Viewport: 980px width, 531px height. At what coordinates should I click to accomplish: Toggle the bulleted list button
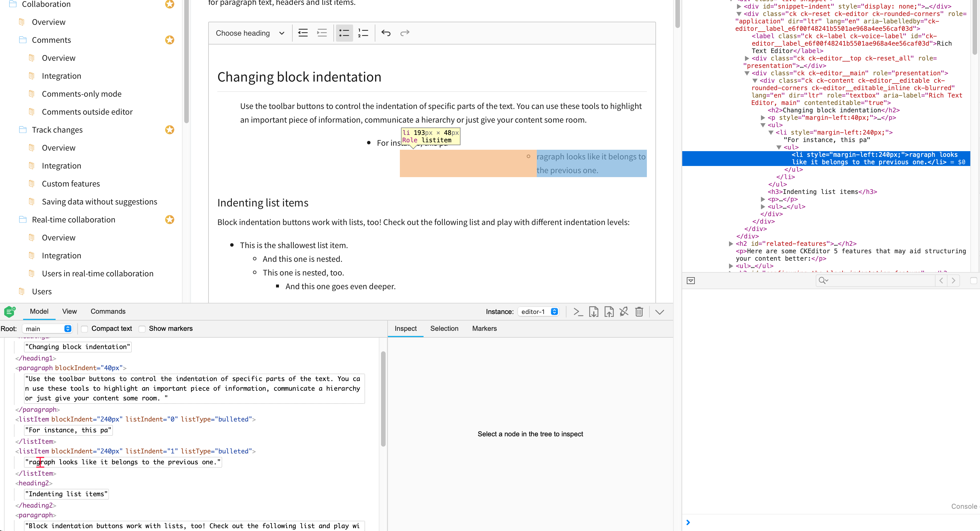(x=344, y=33)
